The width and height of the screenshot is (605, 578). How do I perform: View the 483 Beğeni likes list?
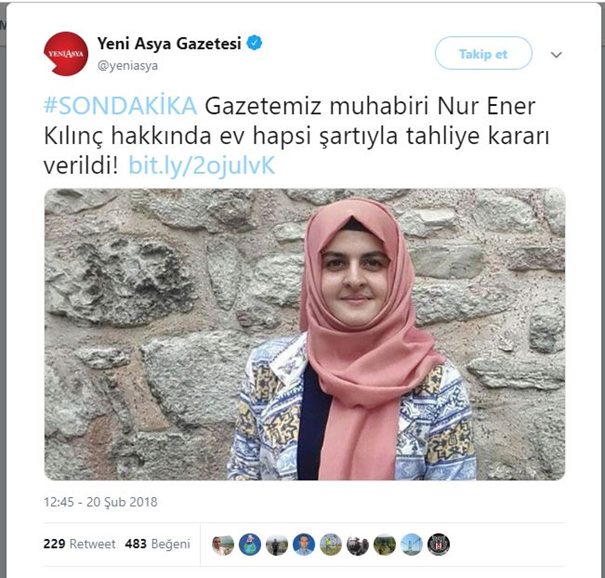pyautogui.click(x=157, y=544)
